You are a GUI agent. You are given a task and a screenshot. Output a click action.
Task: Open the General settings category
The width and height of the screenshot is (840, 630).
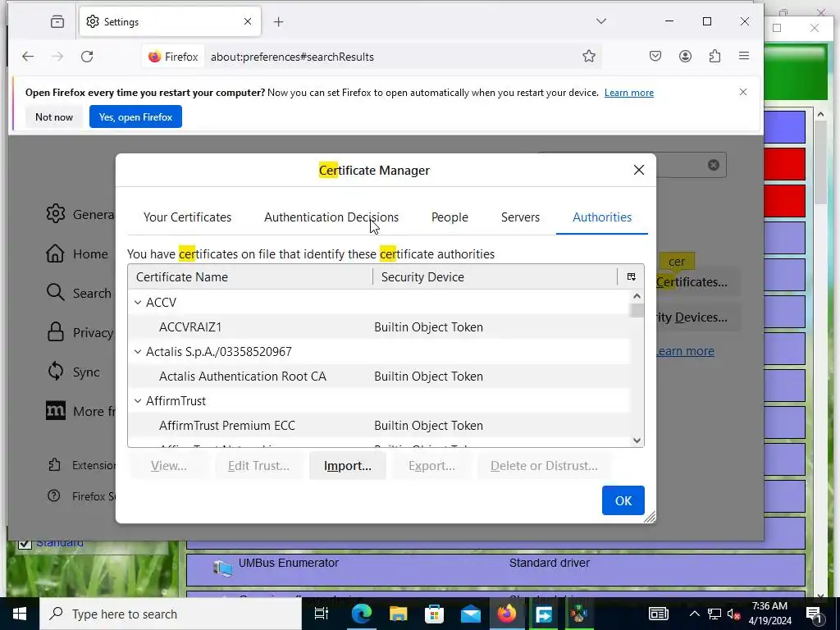point(80,214)
